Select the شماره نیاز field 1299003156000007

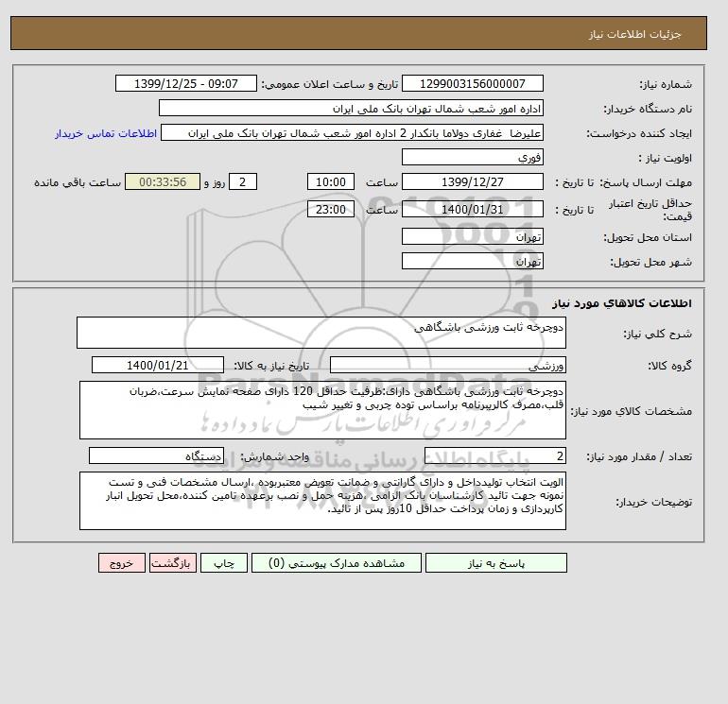(x=472, y=83)
